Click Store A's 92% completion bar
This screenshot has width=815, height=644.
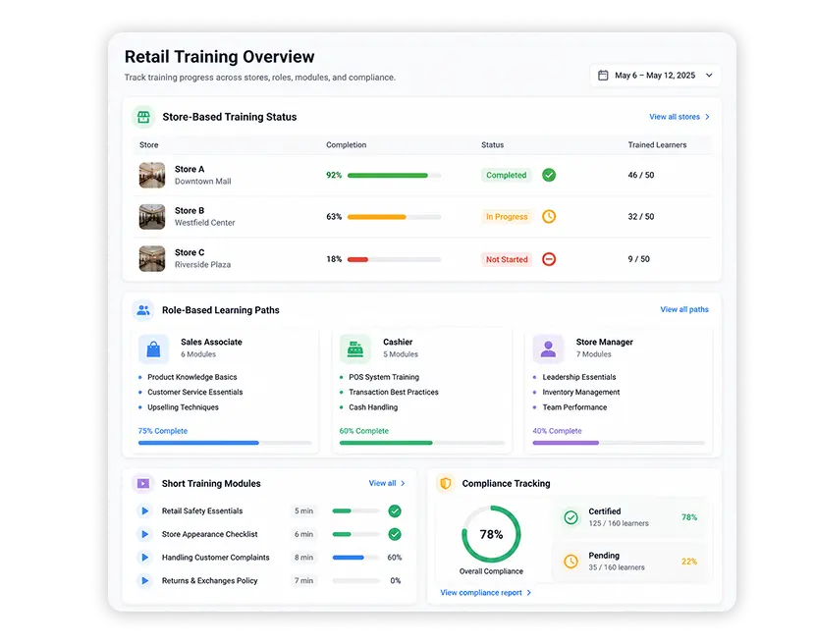pos(394,176)
